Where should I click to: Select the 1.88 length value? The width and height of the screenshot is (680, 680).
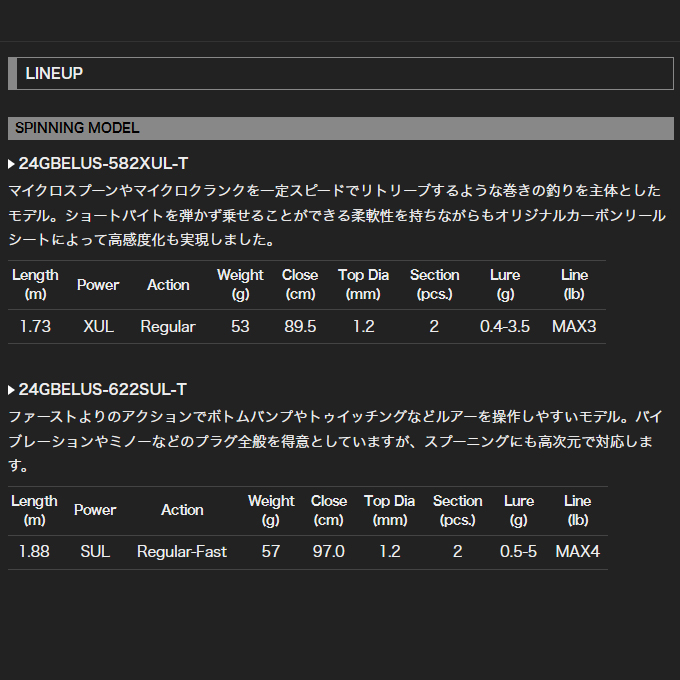34,552
